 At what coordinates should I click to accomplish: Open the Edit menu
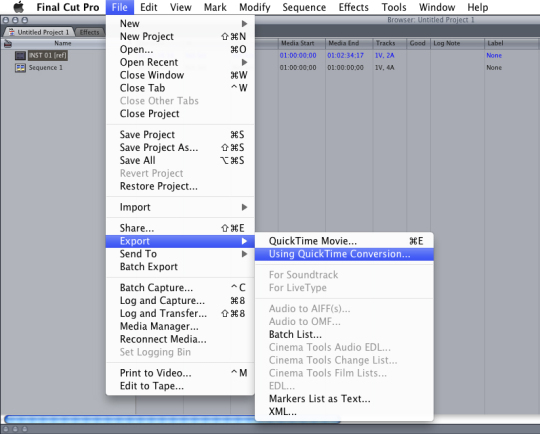click(x=149, y=7)
